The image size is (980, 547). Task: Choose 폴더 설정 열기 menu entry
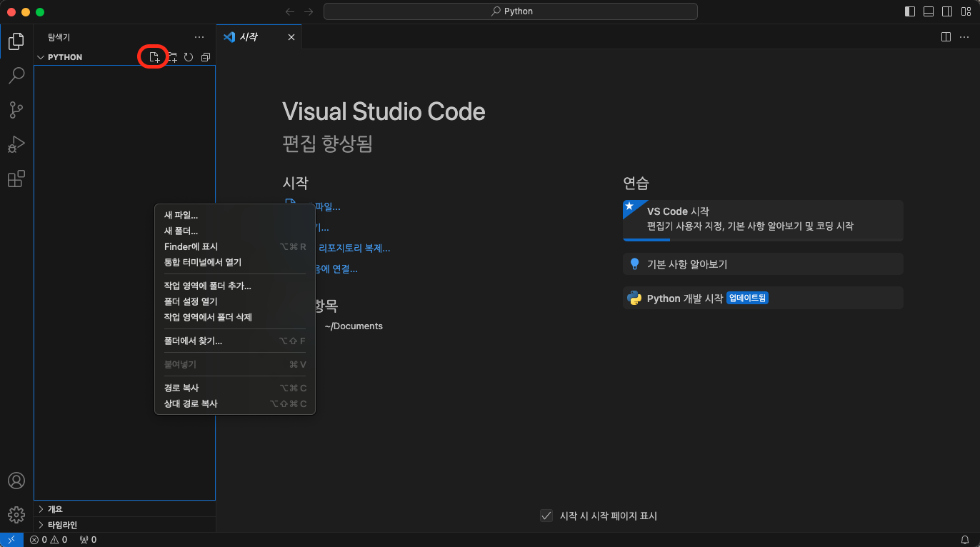tap(235, 301)
